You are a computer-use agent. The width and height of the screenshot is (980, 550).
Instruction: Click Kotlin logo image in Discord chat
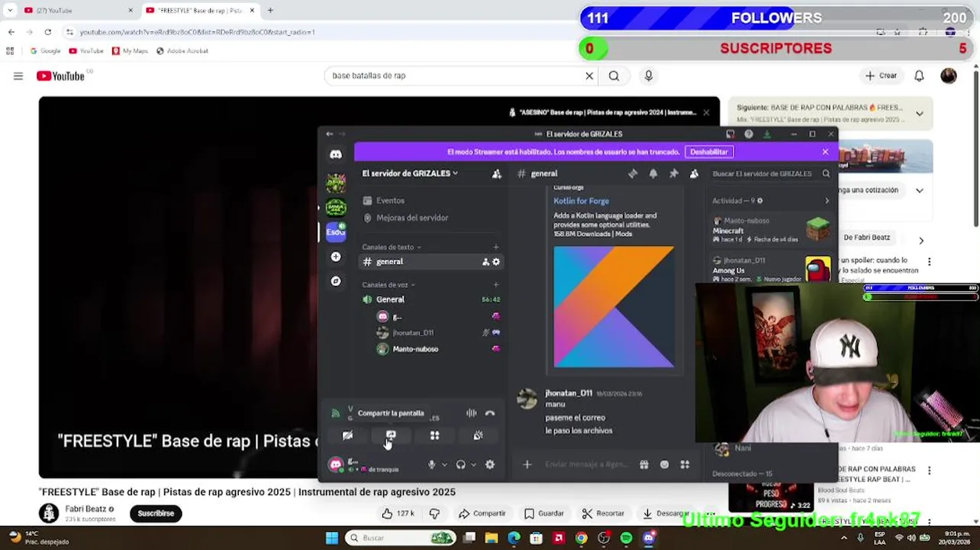pyautogui.click(x=614, y=306)
